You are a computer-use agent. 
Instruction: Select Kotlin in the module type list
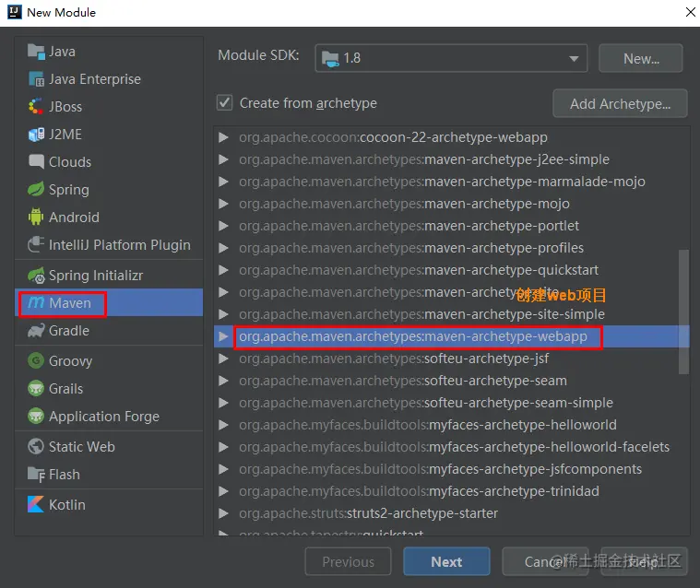[x=67, y=504]
